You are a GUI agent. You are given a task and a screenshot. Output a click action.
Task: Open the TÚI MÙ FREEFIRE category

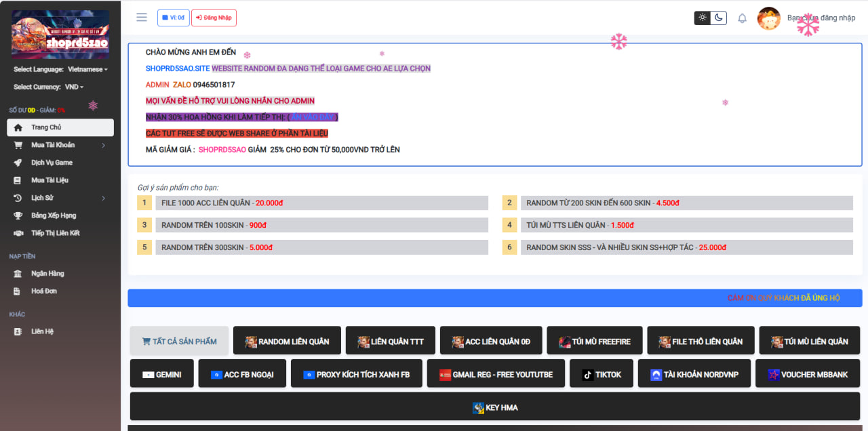(x=595, y=340)
